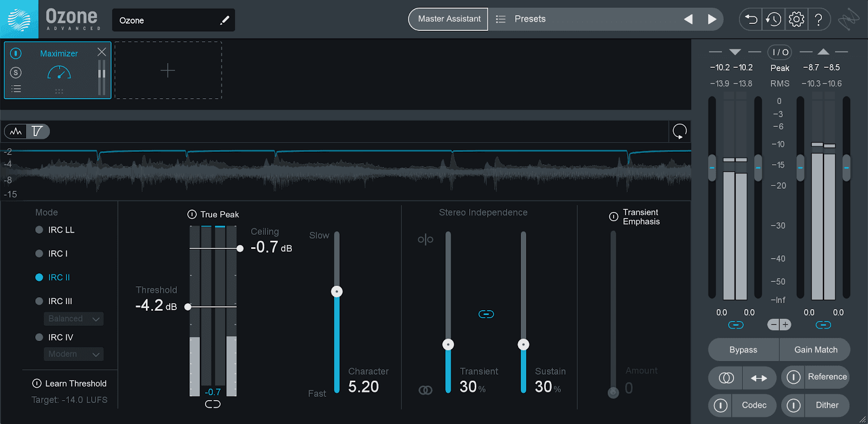
Task: Reset the gain reduction trace view
Action: tap(680, 131)
